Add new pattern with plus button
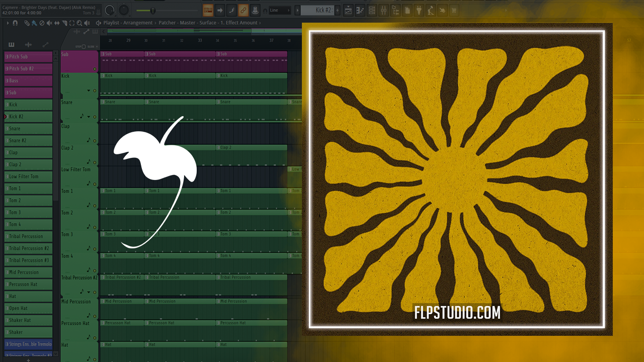The height and width of the screenshot is (362, 644). 338,10
